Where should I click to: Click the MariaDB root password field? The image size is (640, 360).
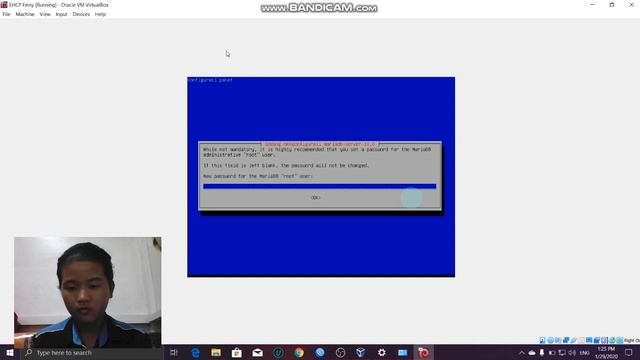(x=320, y=187)
